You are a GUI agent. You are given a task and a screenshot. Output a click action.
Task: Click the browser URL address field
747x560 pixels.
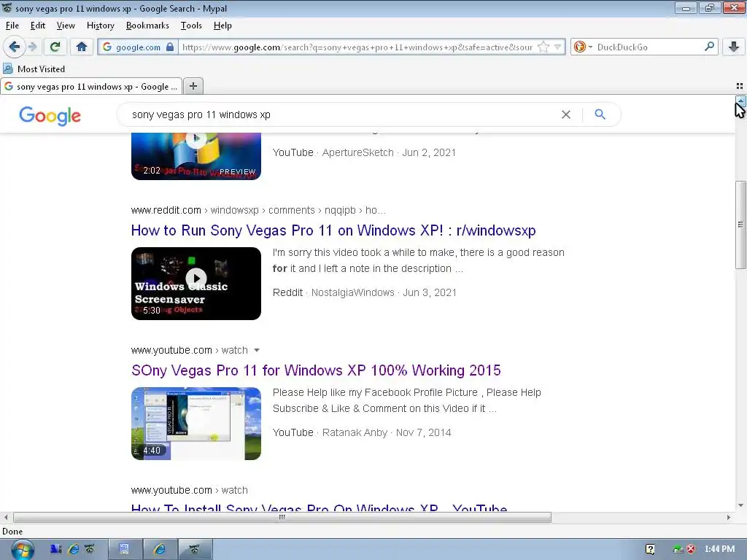(357, 47)
